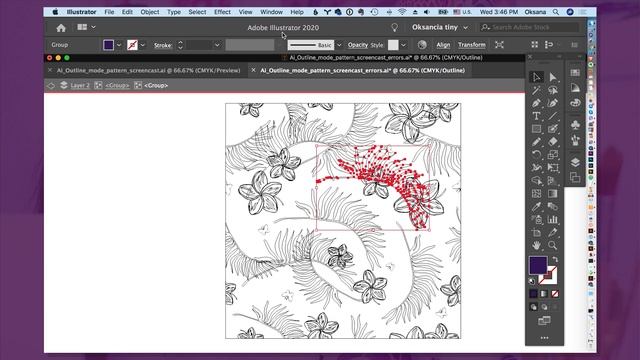
Task: Select the Gradient tool
Action: 553,193
